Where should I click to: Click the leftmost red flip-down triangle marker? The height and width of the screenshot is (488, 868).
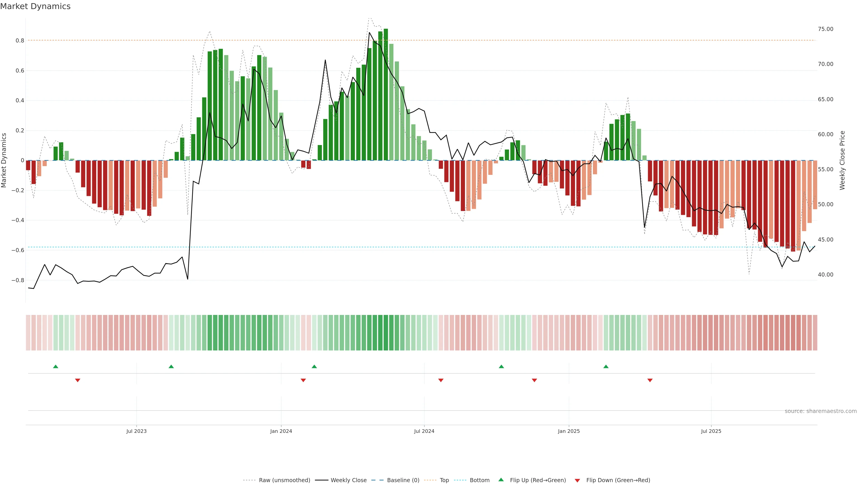[x=78, y=380]
